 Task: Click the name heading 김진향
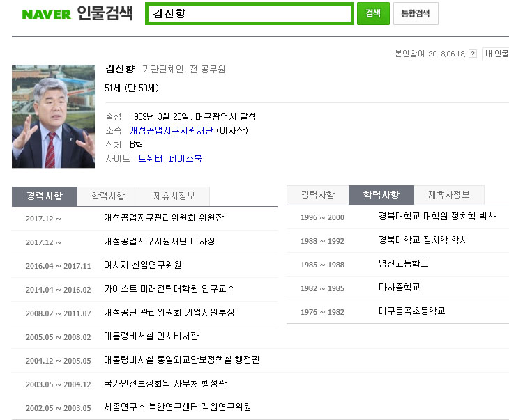click(x=120, y=69)
